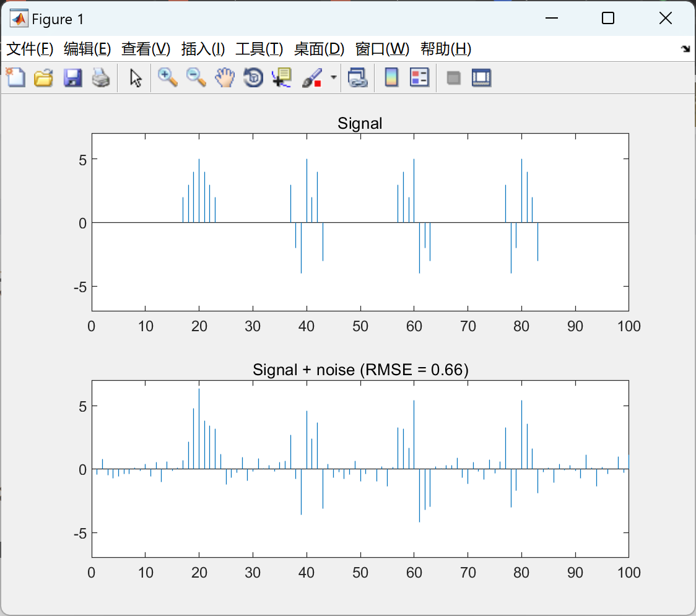Viewport: 696px width, 616px height.
Task: Select the Edit Plot arrow tool
Action: pos(136,77)
